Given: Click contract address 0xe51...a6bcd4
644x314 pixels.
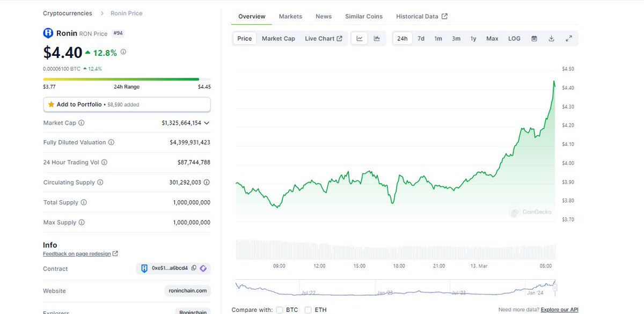Looking at the screenshot, I should click(170, 268).
